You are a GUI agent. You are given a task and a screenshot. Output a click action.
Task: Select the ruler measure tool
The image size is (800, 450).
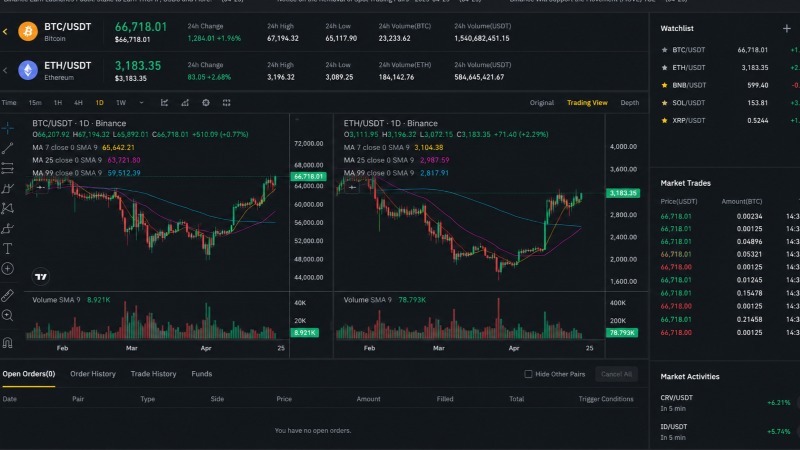pos(8,295)
